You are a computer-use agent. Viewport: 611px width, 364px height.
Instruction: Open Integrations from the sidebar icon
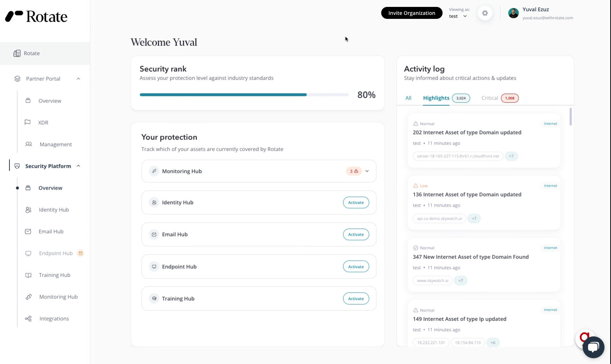click(x=28, y=319)
